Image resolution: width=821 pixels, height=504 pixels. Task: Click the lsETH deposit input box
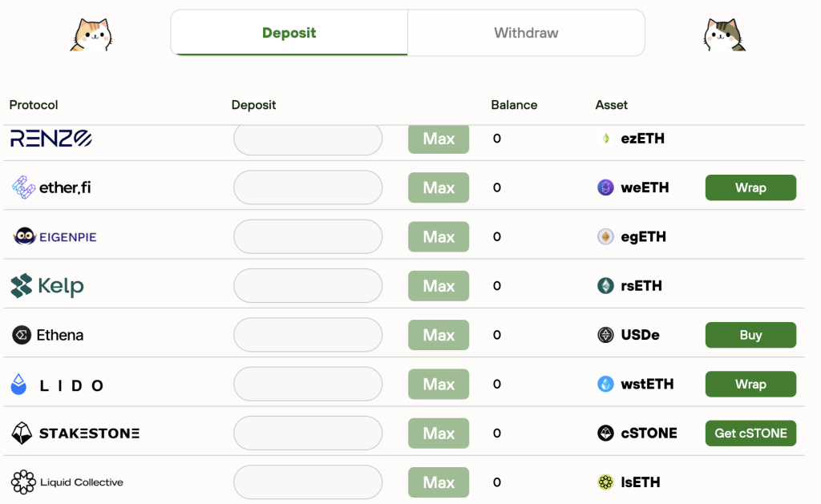coord(307,482)
